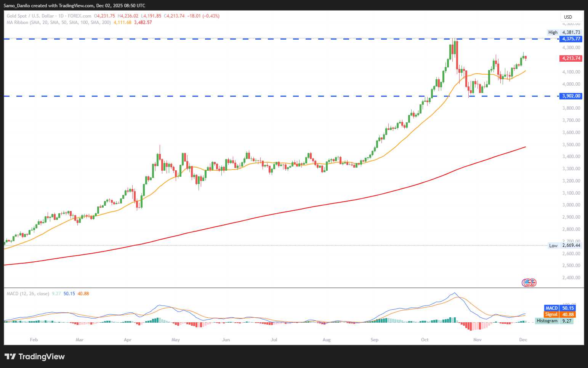Click the TradingView logo icon
Image resolution: width=588 pixels, height=368 pixels.
click(x=10, y=357)
